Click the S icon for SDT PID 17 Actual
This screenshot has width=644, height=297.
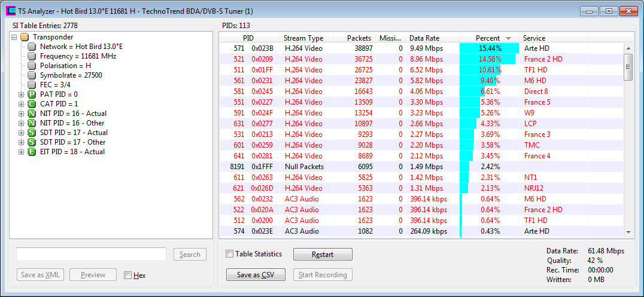pyautogui.click(x=32, y=133)
